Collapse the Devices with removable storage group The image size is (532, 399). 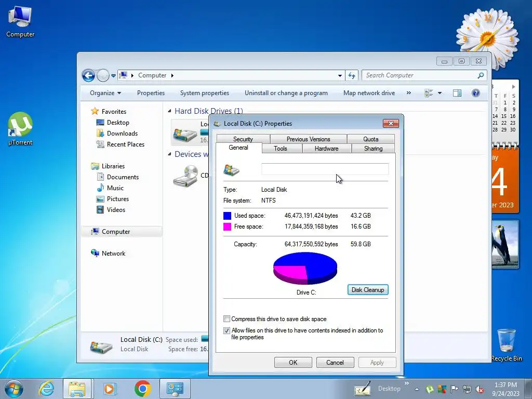[x=169, y=154]
